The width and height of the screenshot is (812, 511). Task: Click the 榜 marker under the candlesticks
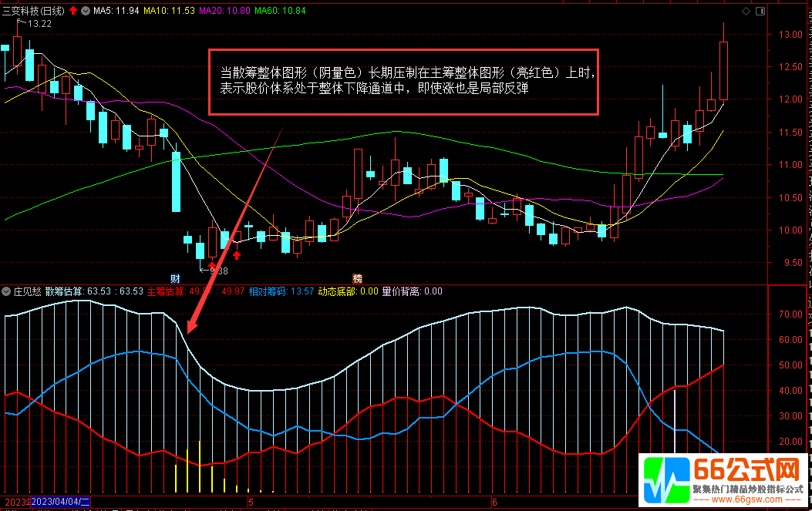[x=357, y=278]
